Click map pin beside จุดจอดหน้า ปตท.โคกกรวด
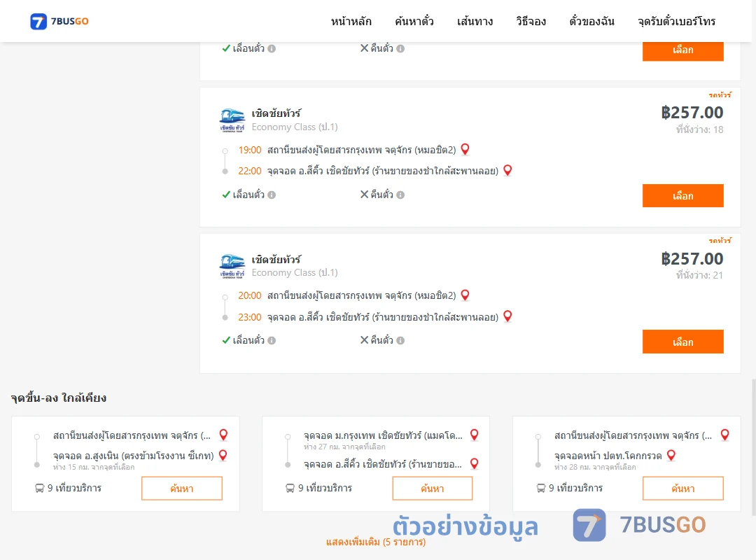 pos(671,455)
